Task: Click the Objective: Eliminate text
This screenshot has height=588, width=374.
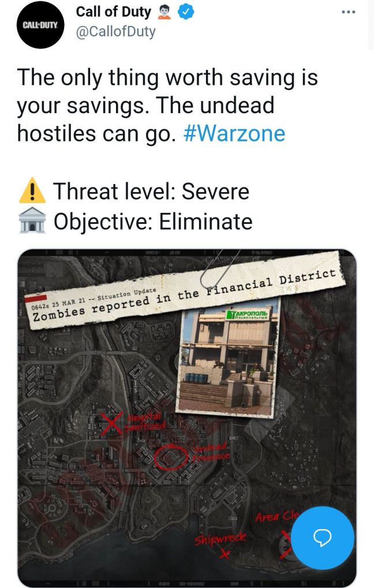Action: (x=153, y=221)
